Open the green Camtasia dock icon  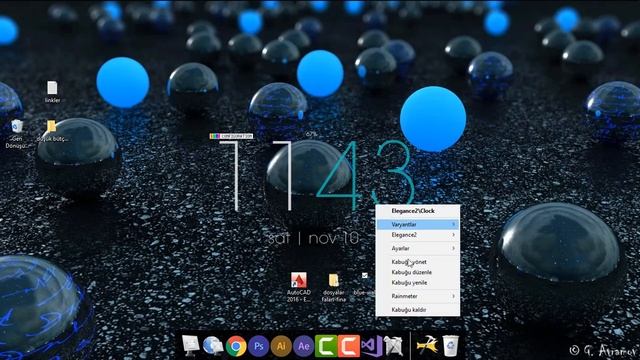pos(326,346)
